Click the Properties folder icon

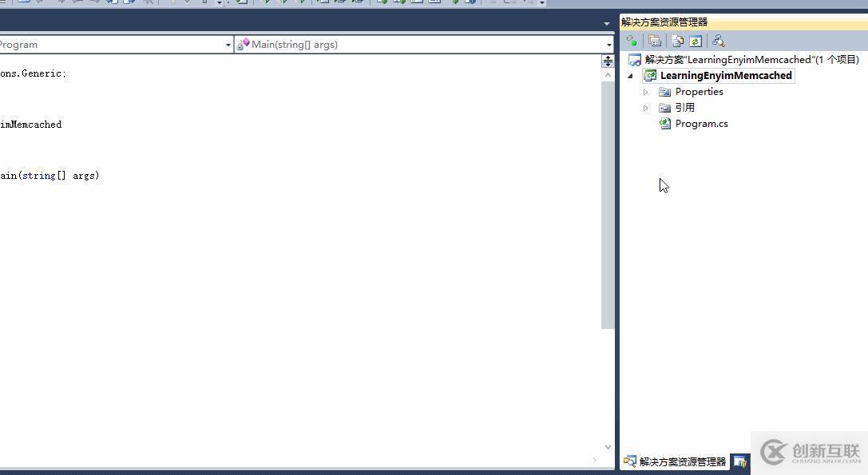click(x=665, y=91)
